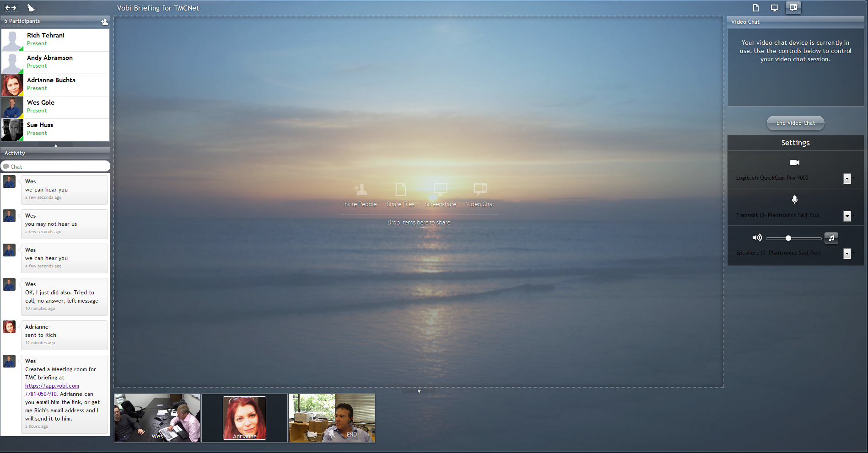Click the expand-width arrows icon at top left
The width and height of the screenshot is (868, 453).
click(11, 8)
